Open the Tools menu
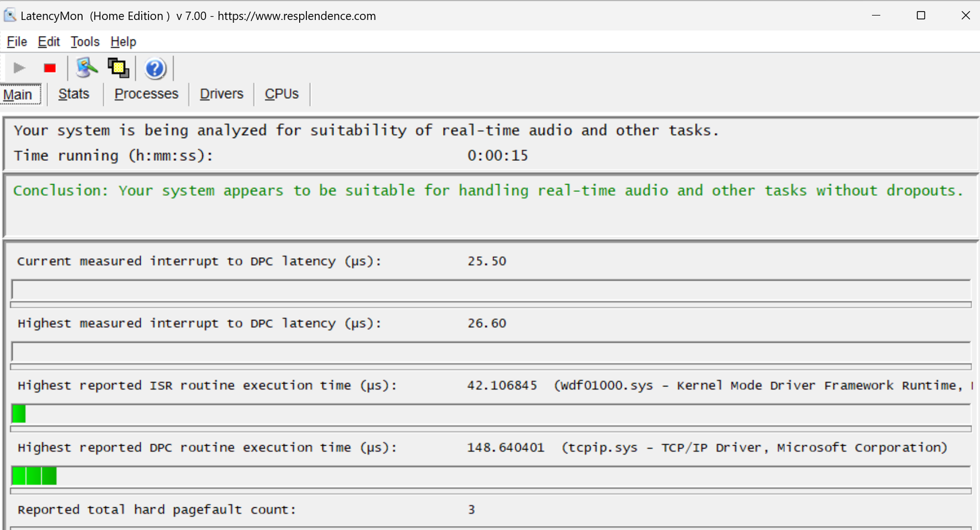This screenshot has width=980, height=530. pos(85,42)
